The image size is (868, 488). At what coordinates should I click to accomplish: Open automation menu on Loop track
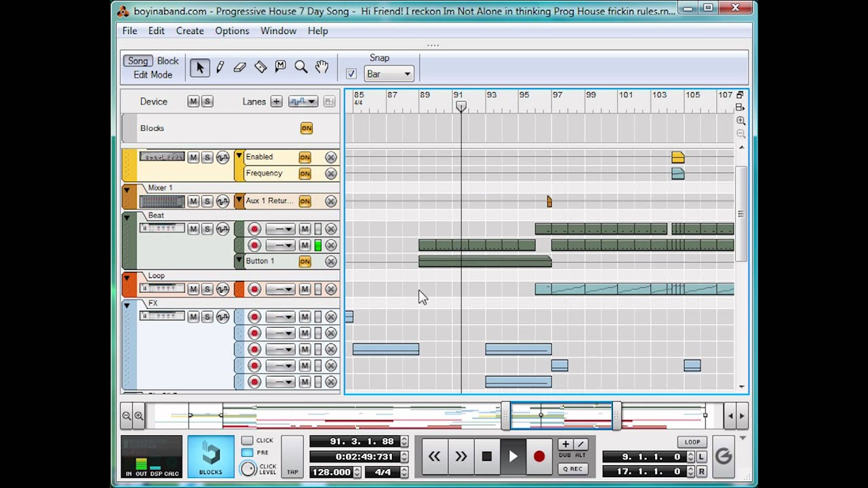(x=223, y=289)
